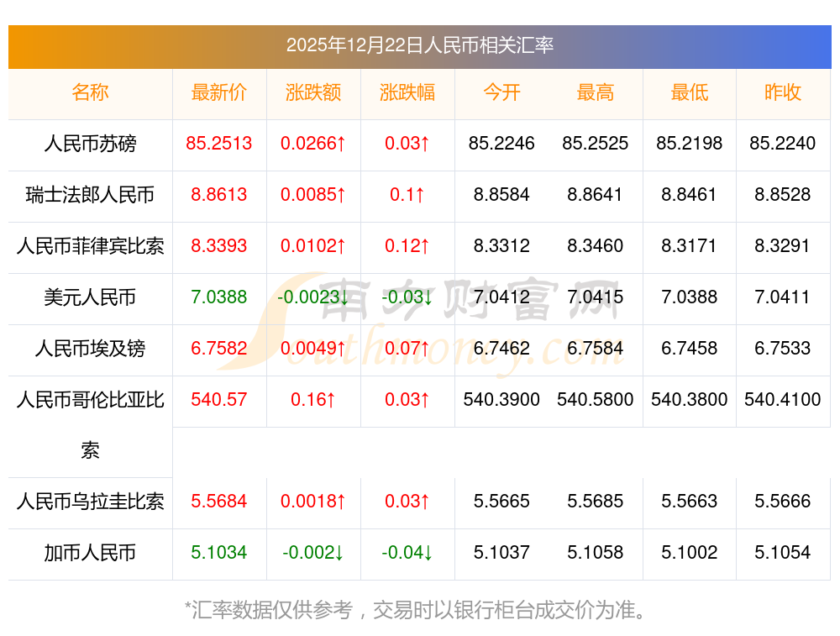Click the '最低' column header
The image size is (840, 636).
(690, 92)
